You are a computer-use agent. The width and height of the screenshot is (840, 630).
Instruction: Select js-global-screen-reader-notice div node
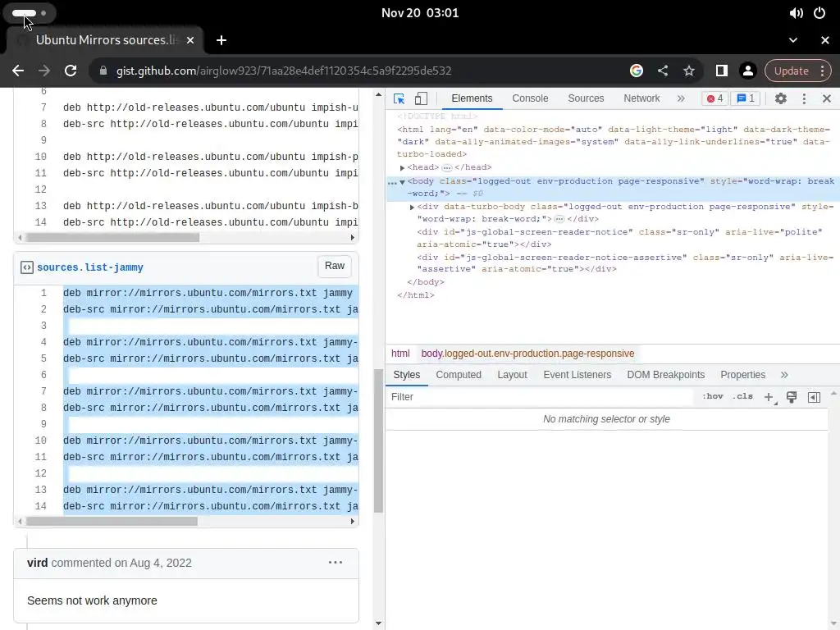coord(619,238)
